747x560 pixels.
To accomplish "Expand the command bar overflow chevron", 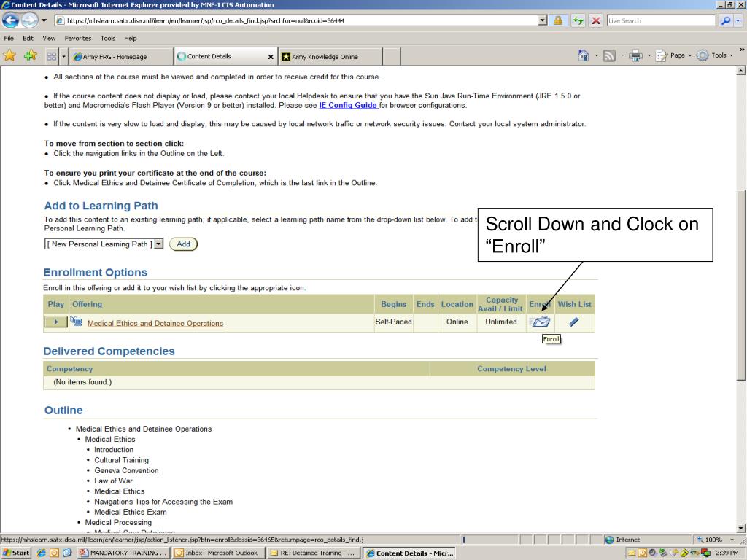I will 742,49.
